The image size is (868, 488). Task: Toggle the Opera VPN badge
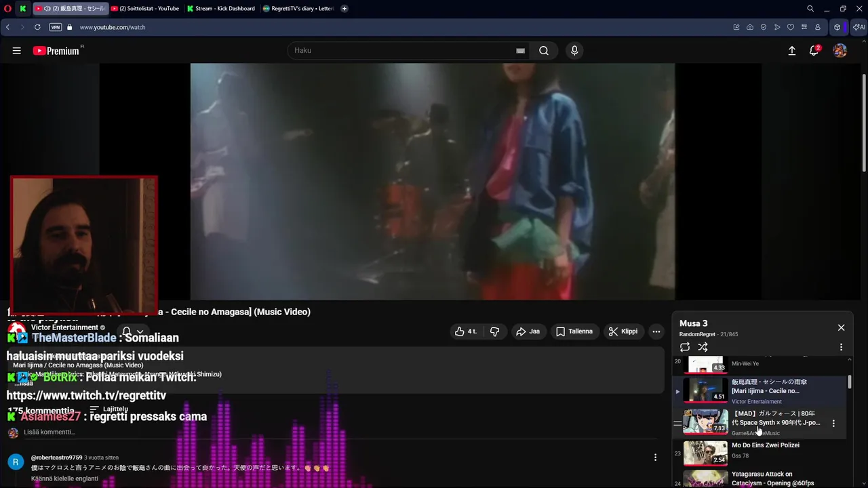pos(56,27)
